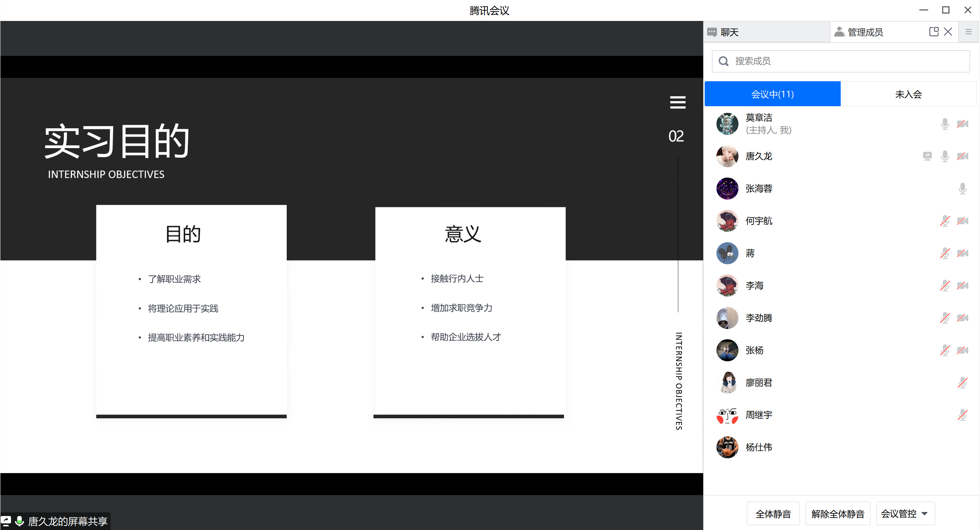The image size is (980, 530).
Task: Toggle 何宇航's camera icon
Action: click(x=962, y=221)
